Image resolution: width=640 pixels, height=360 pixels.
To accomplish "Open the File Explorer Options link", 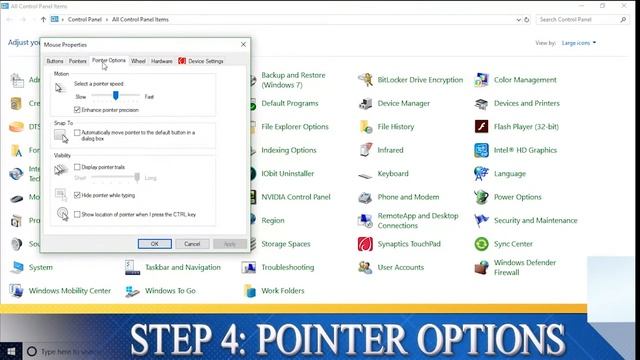I will point(295,127).
